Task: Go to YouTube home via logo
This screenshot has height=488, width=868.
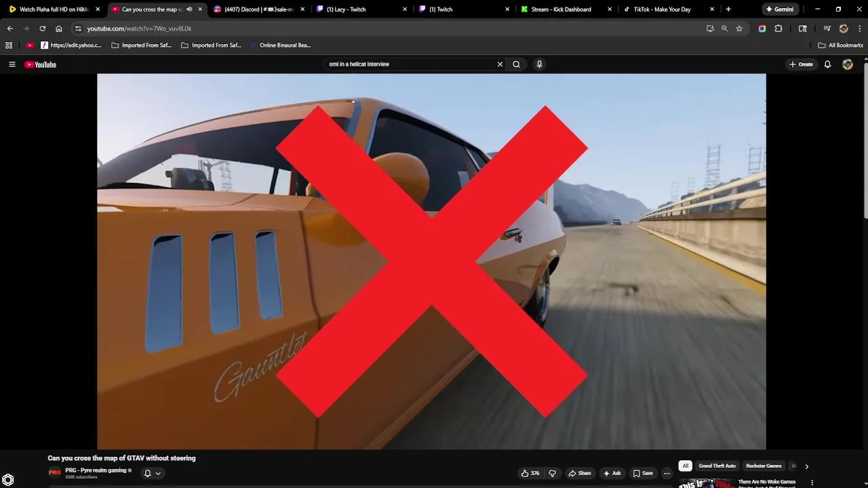Action: click(x=41, y=64)
